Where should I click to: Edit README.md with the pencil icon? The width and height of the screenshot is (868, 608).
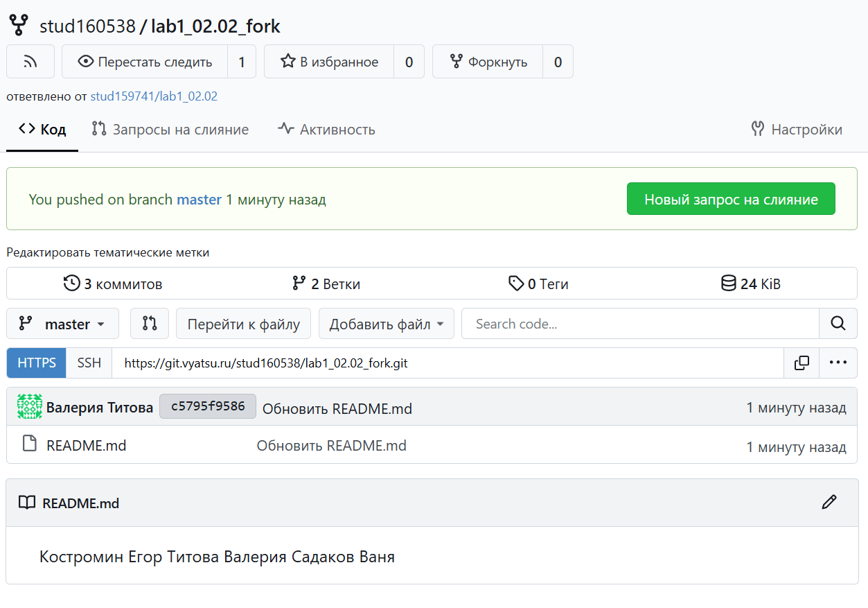coord(829,503)
